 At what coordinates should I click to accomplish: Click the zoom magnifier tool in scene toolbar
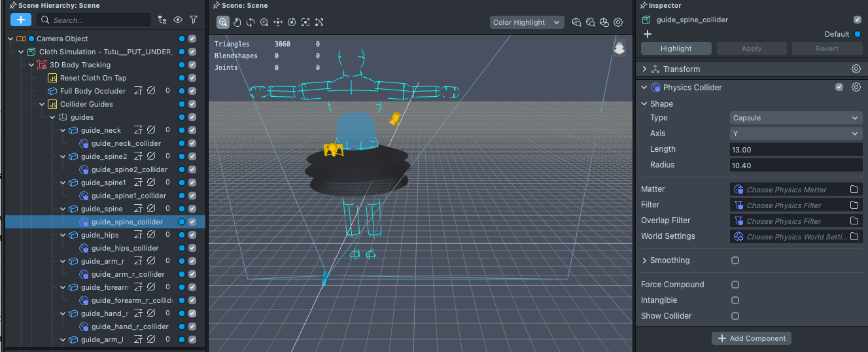[x=264, y=22]
